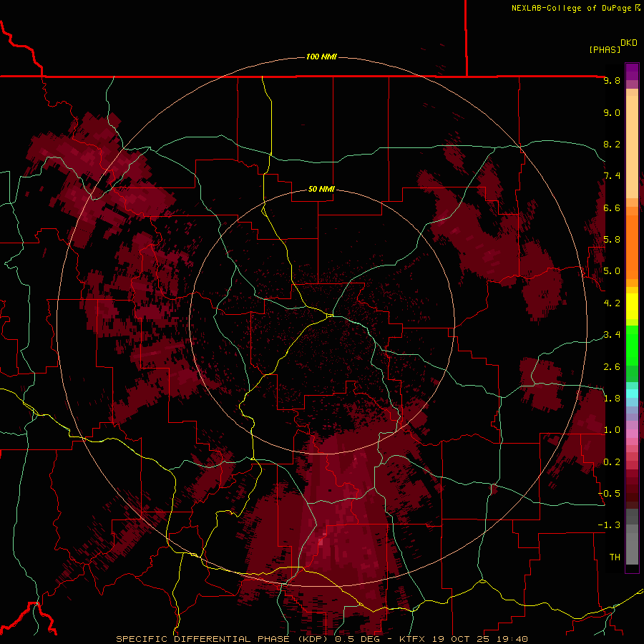Click the [PHAS] legend header
The height and width of the screenshot is (644, 644).
(605, 49)
